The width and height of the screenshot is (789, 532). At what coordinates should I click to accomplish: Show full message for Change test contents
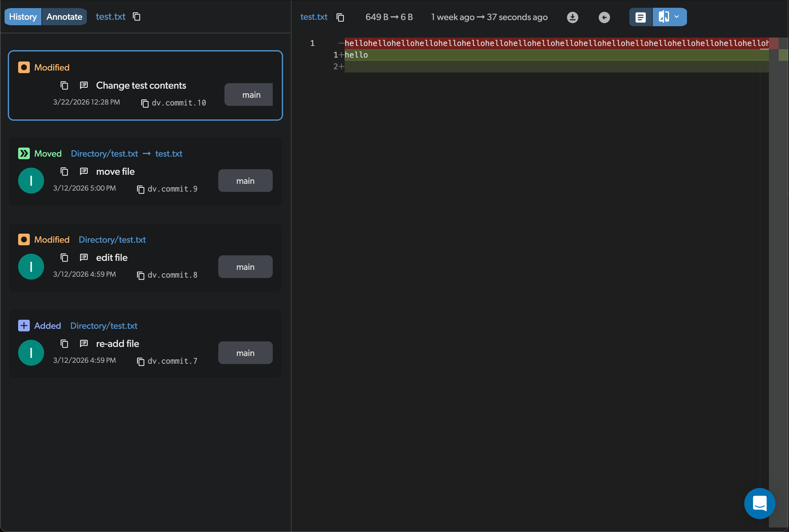[x=84, y=85]
